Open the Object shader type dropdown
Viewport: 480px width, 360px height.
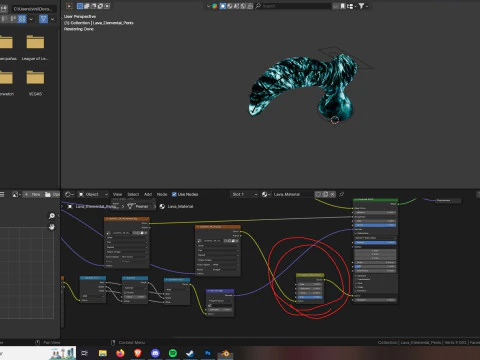click(x=93, y=194)
